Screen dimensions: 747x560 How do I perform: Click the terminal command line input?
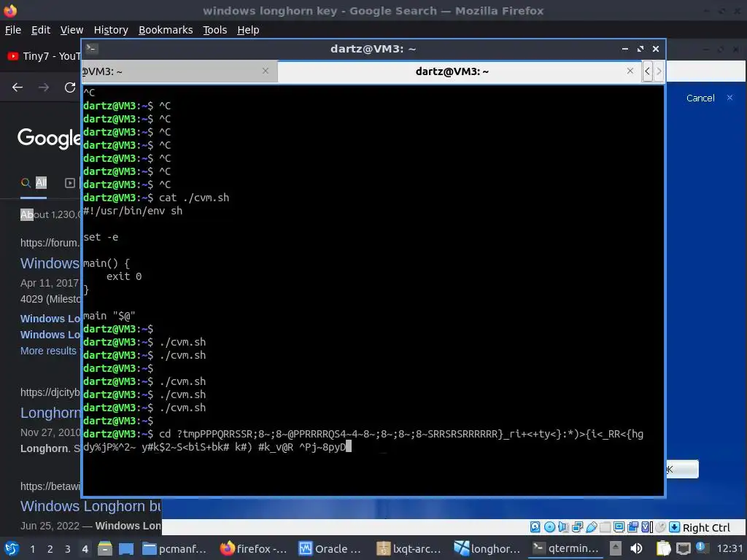tap(363, 440)
